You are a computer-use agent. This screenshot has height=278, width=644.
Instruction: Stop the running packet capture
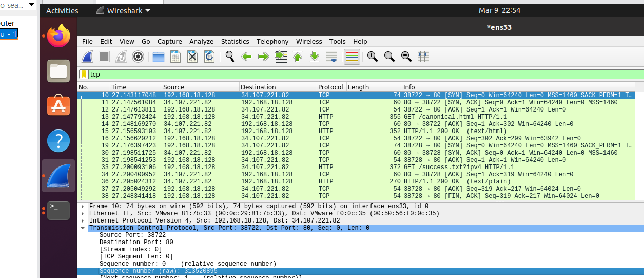(104, 57)
